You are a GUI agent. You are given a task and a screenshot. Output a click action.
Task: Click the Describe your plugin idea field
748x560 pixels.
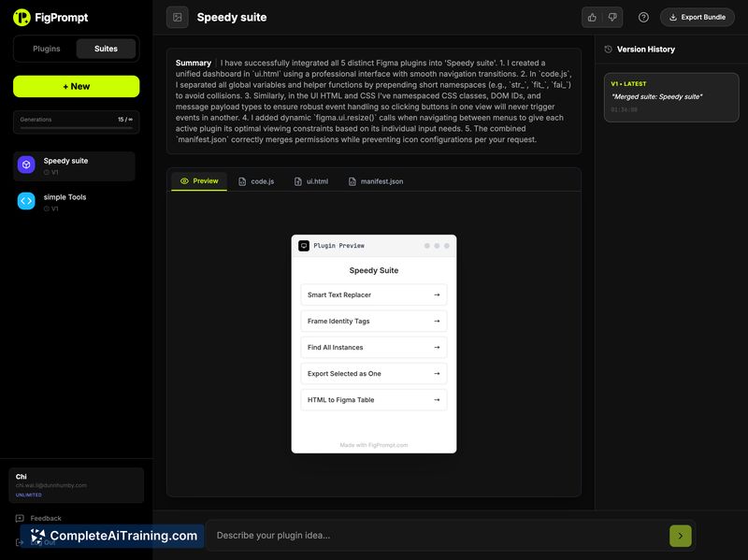click(x=435, y=536)
